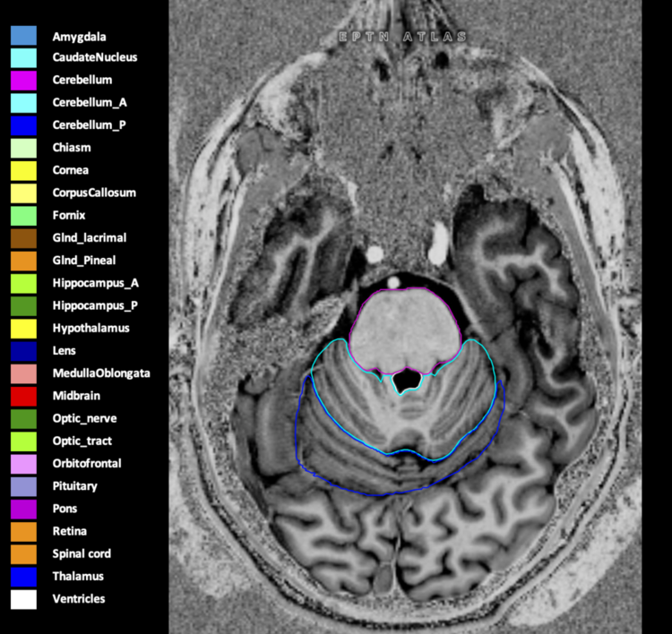
Task: Click the white Ventricles color swatch
Action: click(x=23, y=599)
